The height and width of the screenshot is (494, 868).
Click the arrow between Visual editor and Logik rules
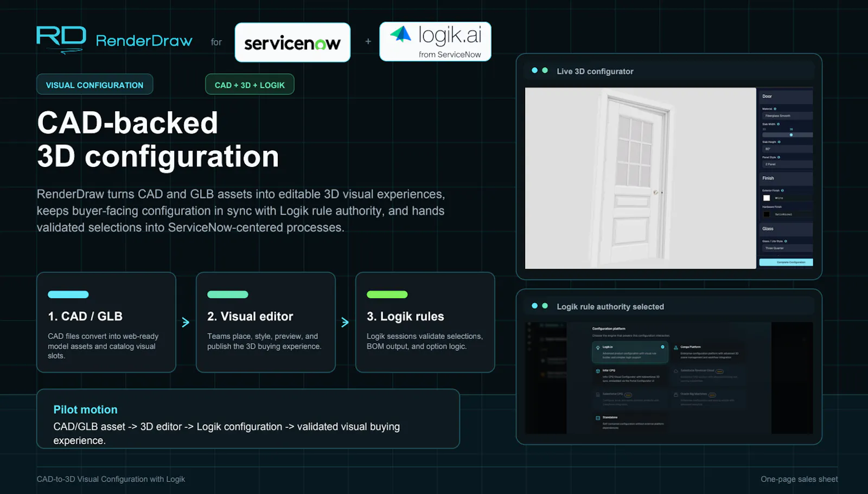[x=345, y=322]
